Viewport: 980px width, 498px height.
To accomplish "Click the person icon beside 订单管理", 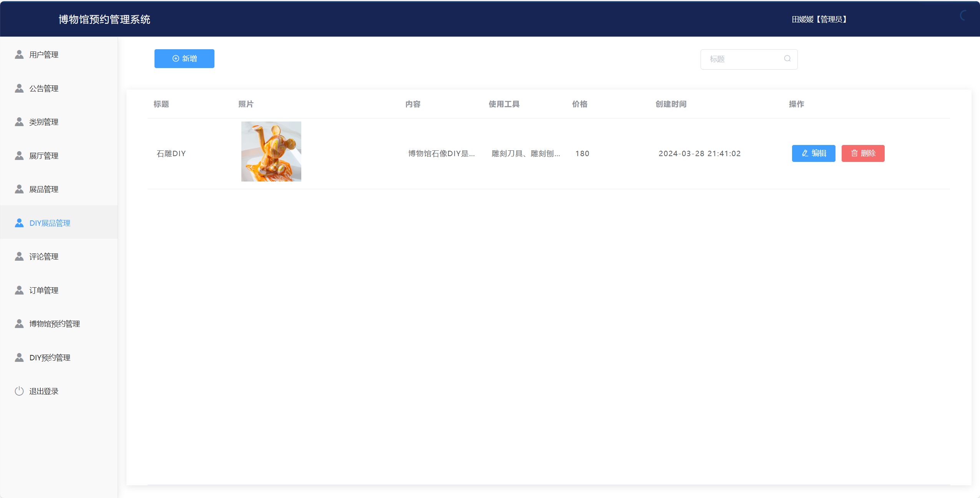I will point(19,290).
